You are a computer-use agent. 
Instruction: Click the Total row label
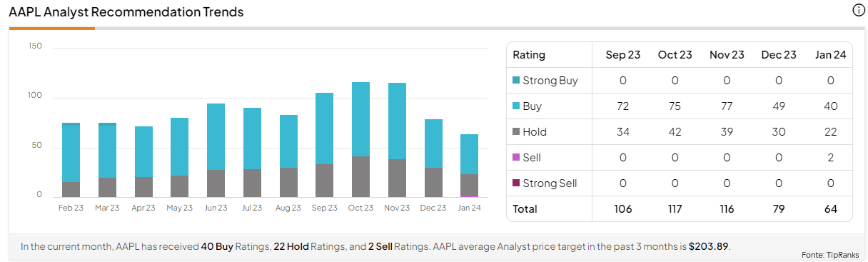[x=525, y=209]
